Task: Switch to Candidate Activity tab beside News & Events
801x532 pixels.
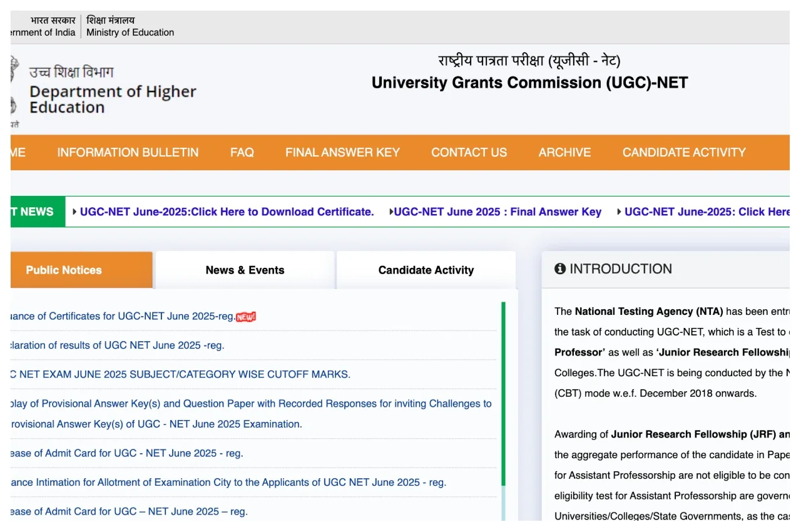Action: tap(426, 270)
